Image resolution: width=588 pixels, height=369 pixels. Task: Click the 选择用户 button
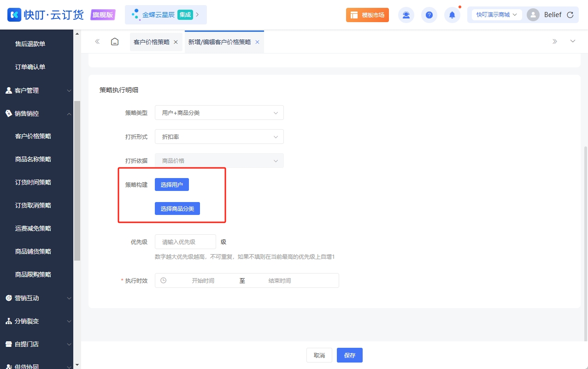pos(172,185)
